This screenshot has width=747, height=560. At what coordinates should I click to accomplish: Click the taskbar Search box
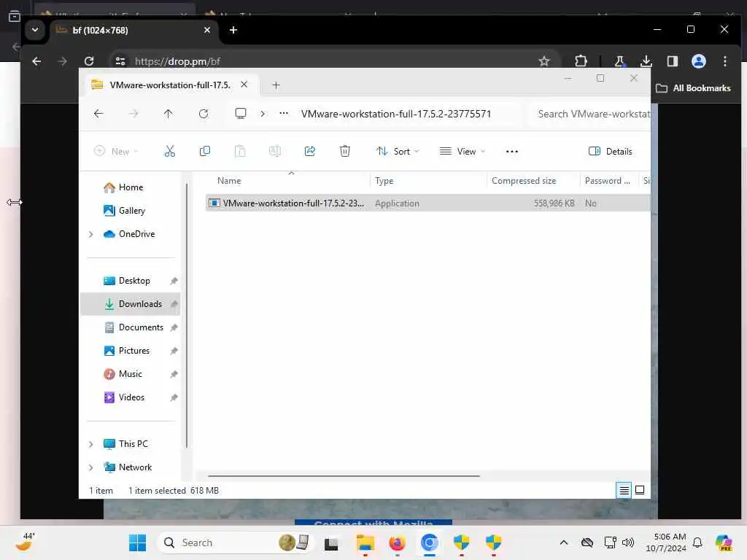236,542
